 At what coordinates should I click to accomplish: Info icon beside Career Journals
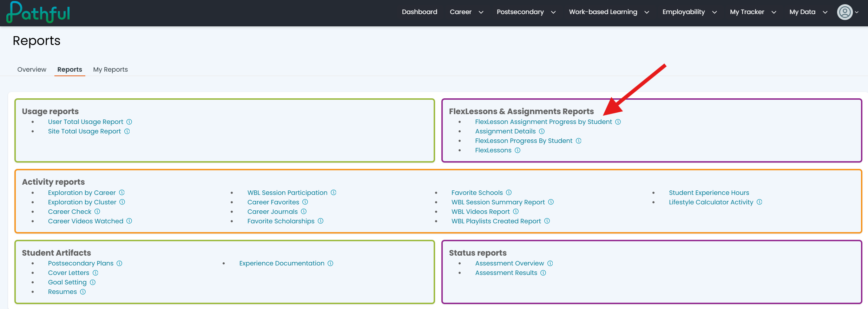click(304, 211)
